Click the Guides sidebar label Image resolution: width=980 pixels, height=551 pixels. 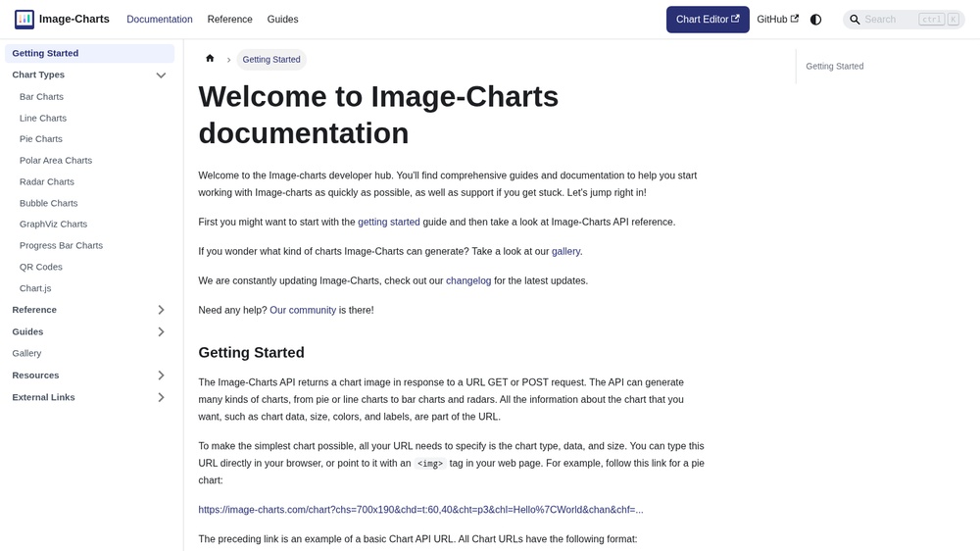click(x=27, y=331)
